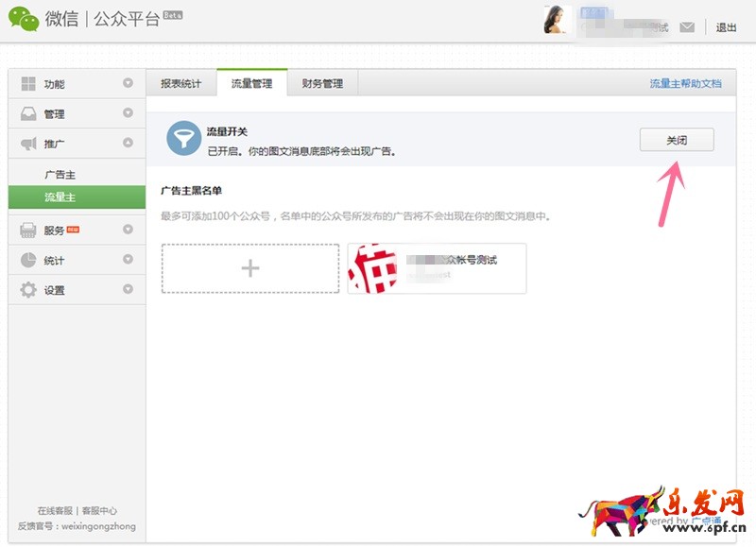
Task: Select 广告主 in the sidebar
Action: point(60,175)
